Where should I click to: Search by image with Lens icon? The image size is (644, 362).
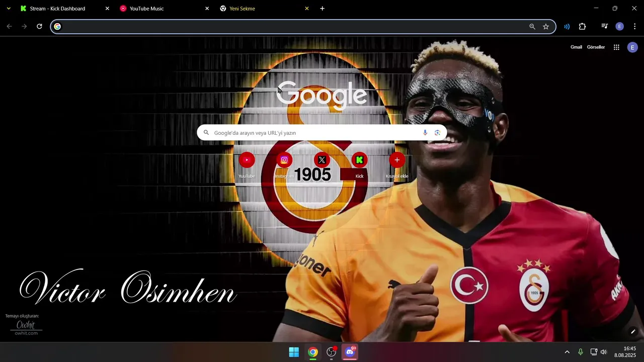tap(438, 133)
